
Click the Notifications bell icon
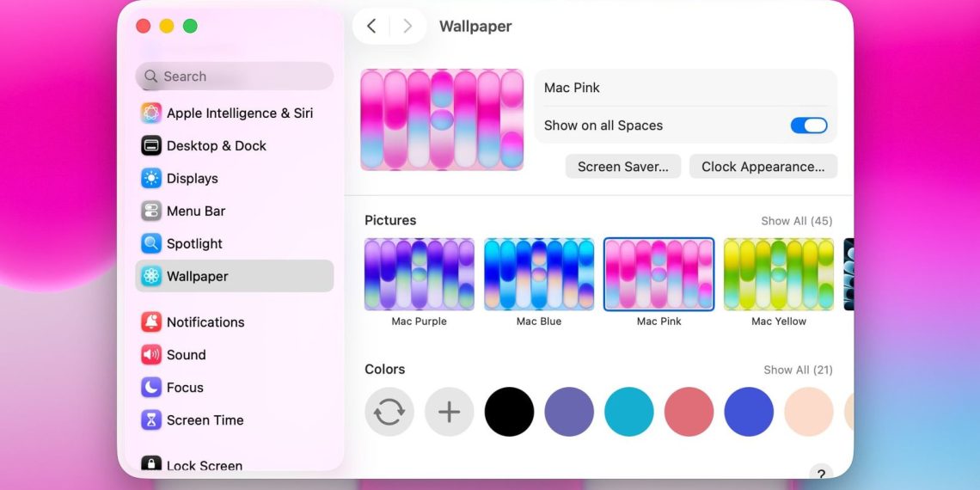point(151,322)
